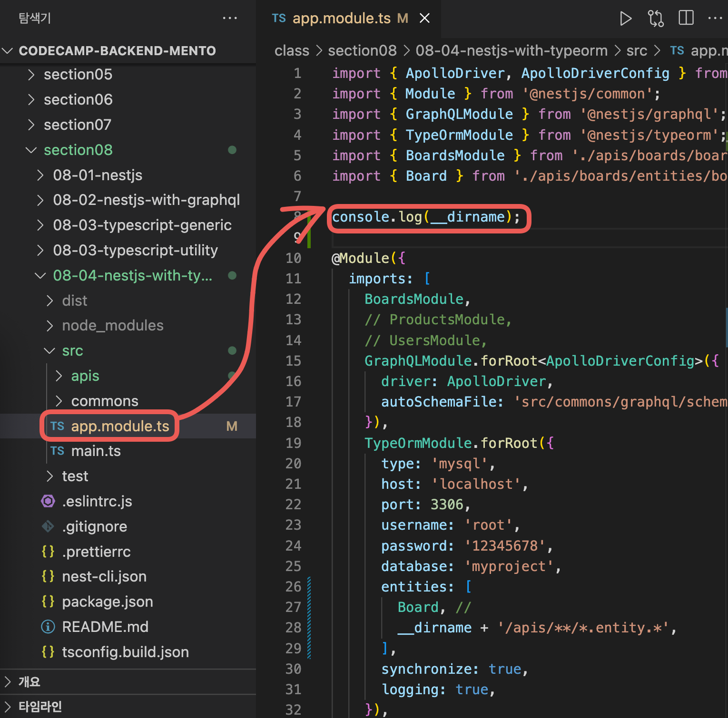Click the 'TypeOrmModule.forRoot' call

[451, 443]
